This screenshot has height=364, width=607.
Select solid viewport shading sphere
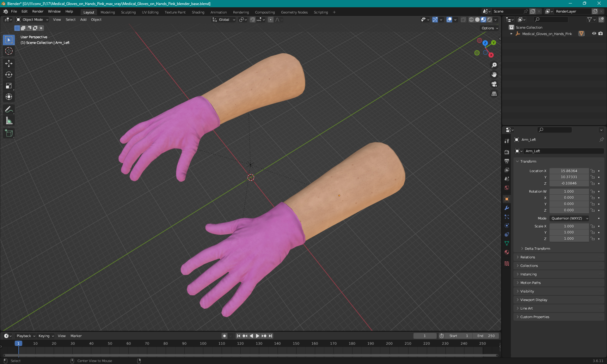(x=477, y=20)
